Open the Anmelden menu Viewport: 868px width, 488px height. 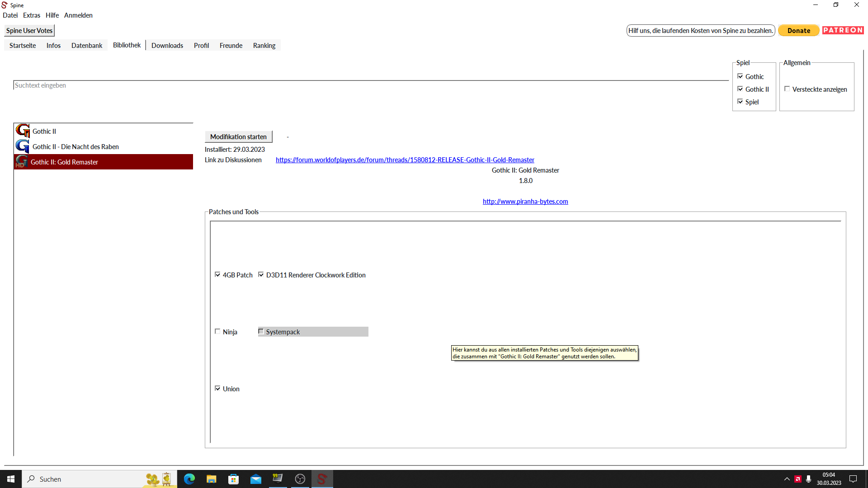78,15
